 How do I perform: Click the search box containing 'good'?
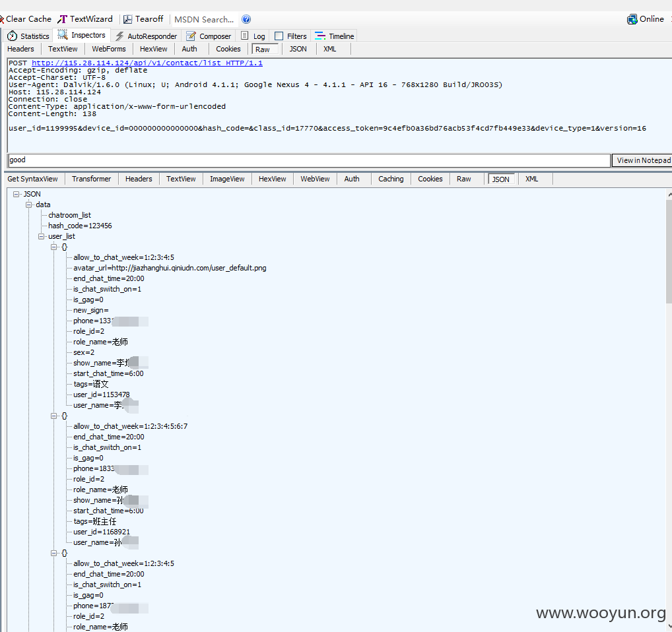309,160
